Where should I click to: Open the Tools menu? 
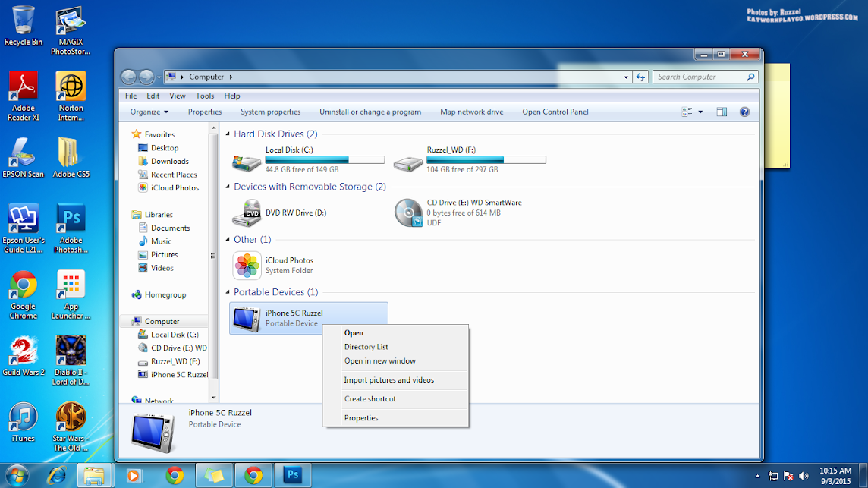point(204,96)
